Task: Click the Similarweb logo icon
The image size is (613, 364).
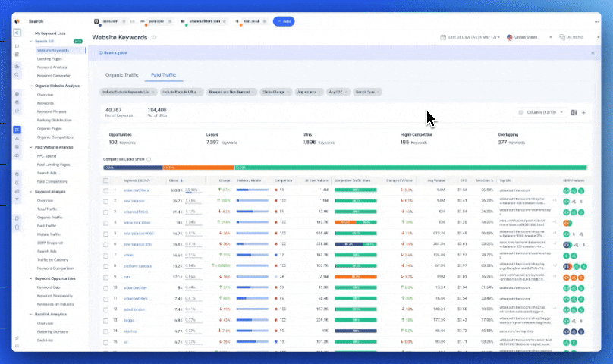Action: click(x=17, y=21)
